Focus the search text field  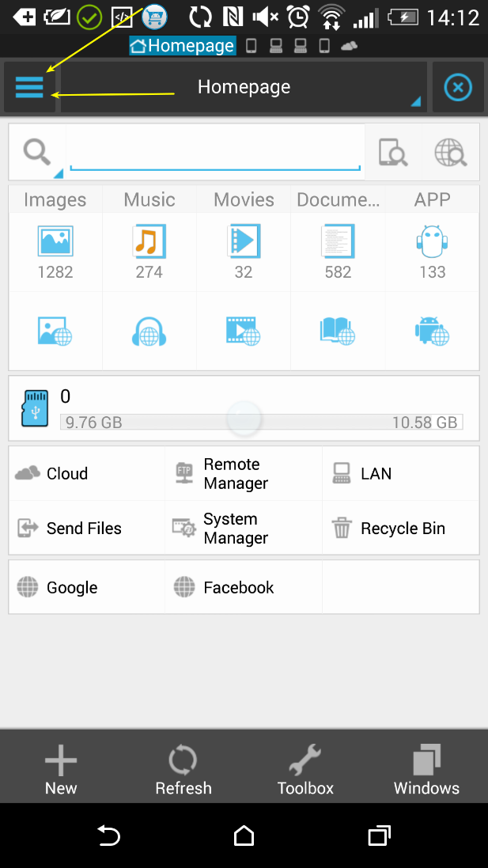[214, 150]
